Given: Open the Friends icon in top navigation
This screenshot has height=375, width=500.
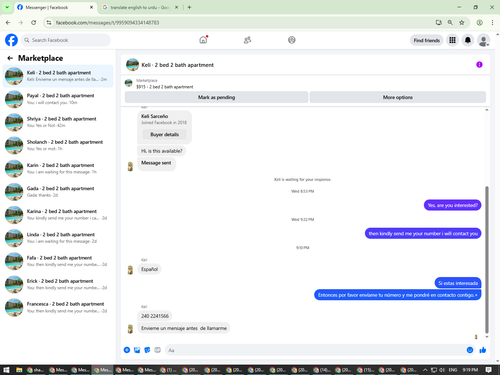Looking at the screenshot, I should pyautogui.click(x=247, y=40).
